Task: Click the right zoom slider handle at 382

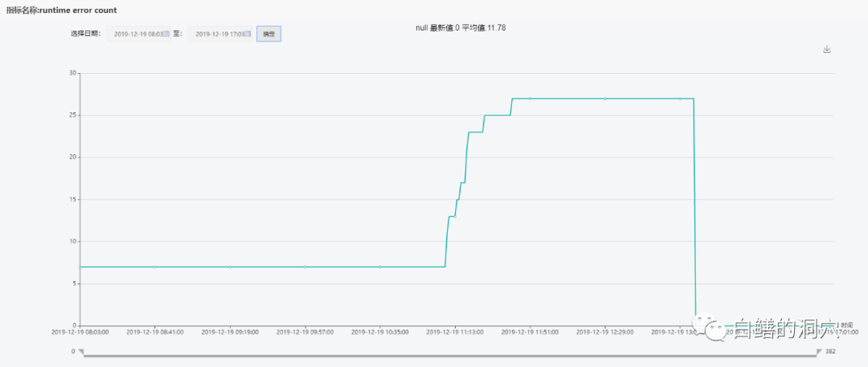Action: tap(819, 352)
